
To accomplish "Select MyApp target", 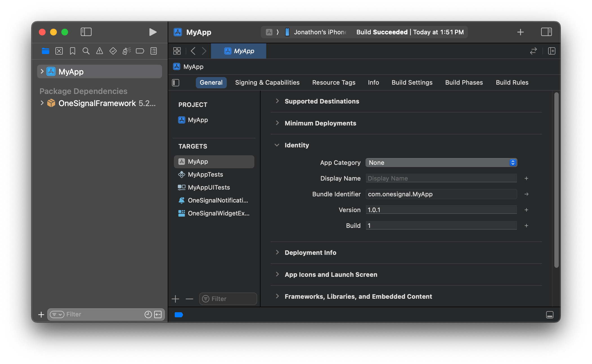I will [x=214, y=161].
